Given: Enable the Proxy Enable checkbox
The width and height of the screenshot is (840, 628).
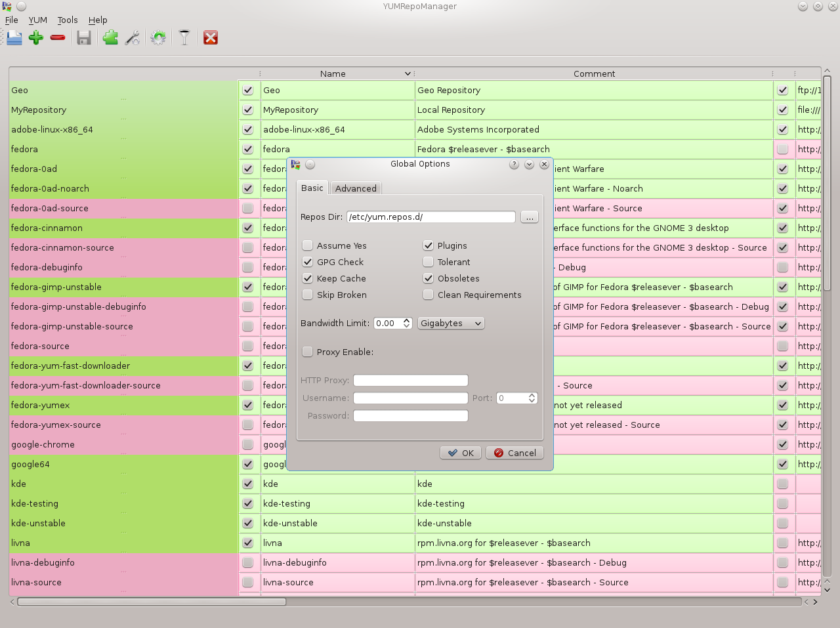Looking at the screenshot, I should point(307,352).
